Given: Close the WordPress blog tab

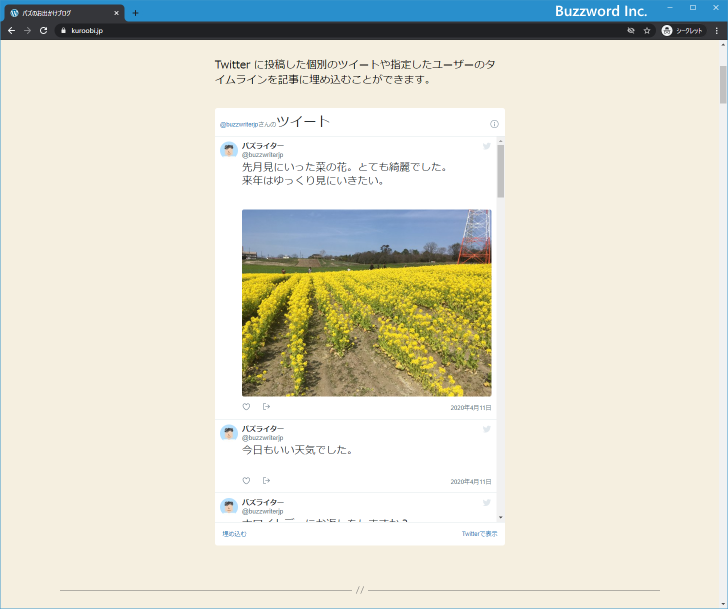Looking at the screenshot, I should pos(117,13).
